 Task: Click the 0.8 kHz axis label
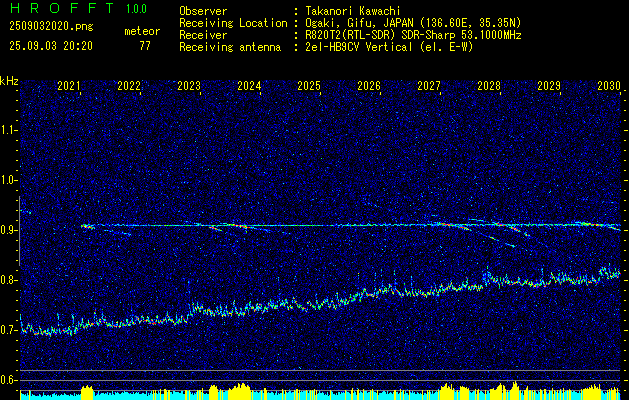9,280
